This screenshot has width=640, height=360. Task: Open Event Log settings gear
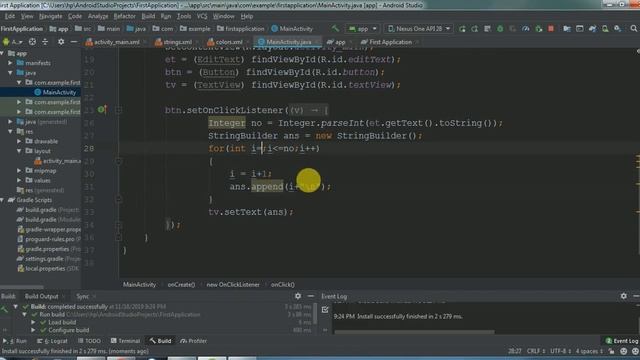point(624,296)
